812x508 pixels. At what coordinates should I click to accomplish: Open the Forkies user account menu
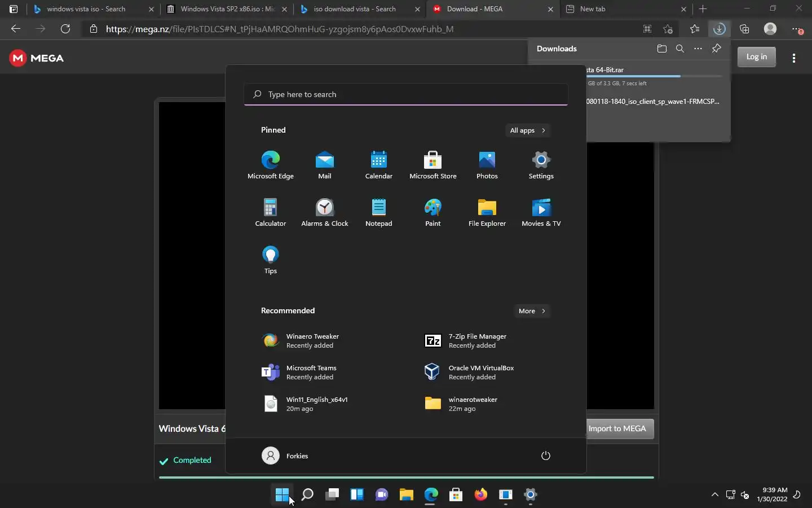click(x=285, y=456)
